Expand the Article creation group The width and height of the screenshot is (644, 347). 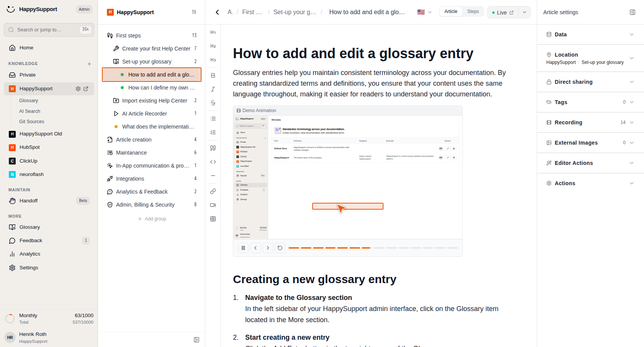[x=152, y=140]
